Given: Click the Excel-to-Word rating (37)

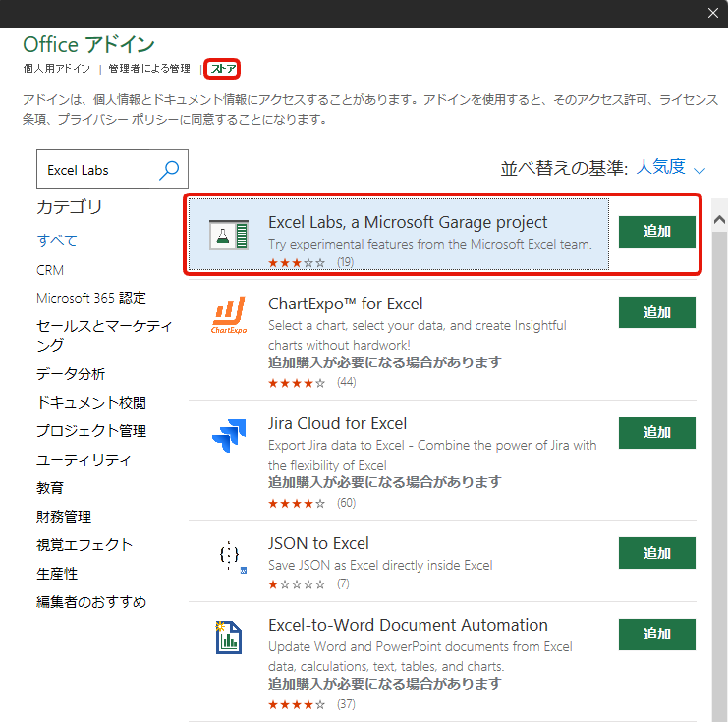Looking at the screenshot, I should 312,705.
